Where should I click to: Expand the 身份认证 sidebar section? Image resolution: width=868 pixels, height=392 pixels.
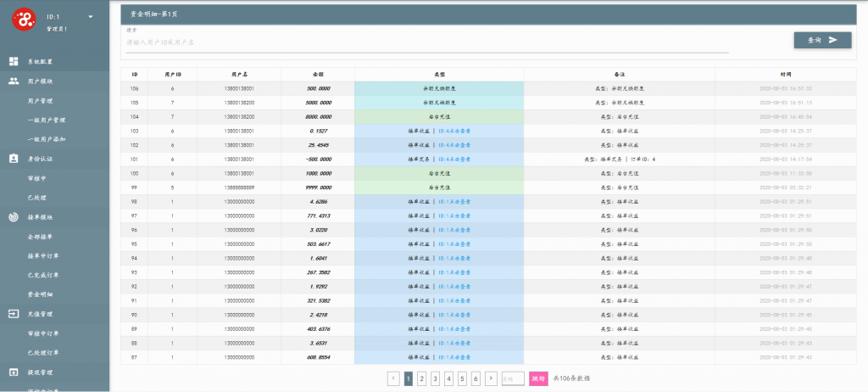[x=41, y=159]
